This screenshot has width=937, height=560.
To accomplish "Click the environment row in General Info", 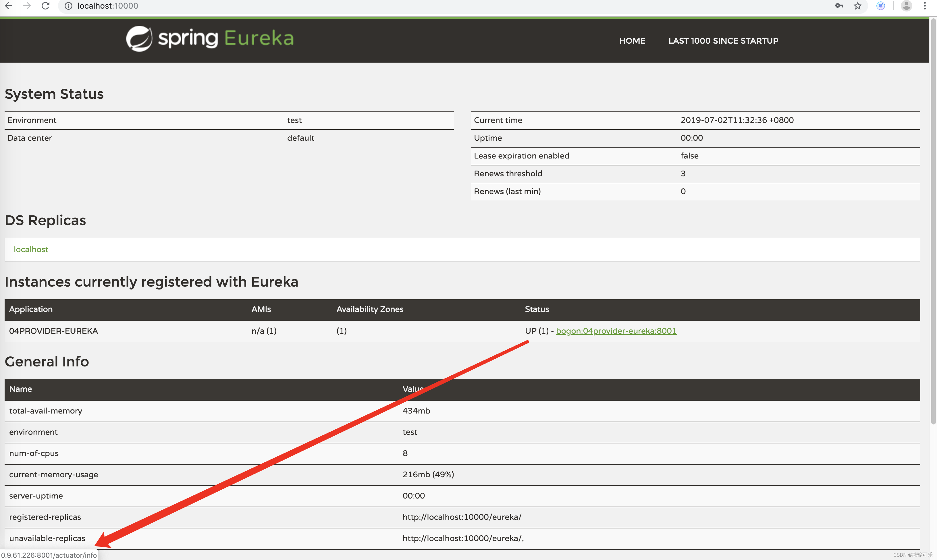I will [462, 432].
